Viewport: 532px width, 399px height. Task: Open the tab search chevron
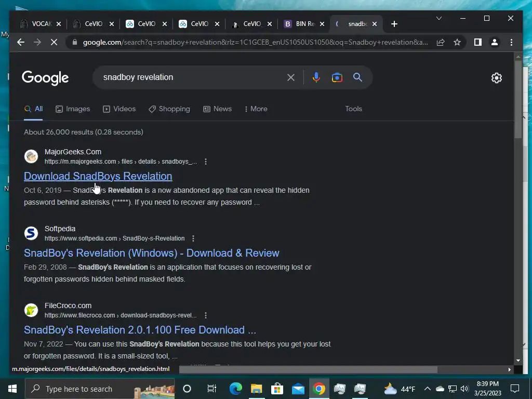438,18
